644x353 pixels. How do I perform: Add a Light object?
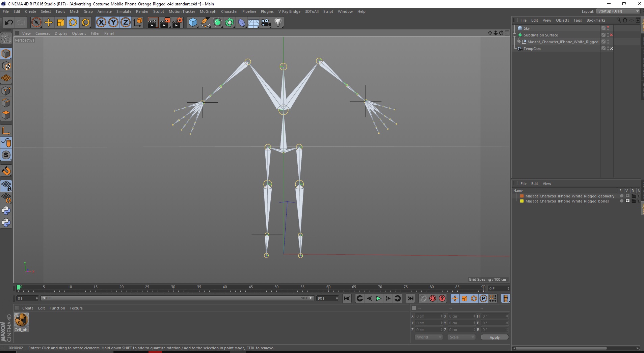(x=278, y=23)
